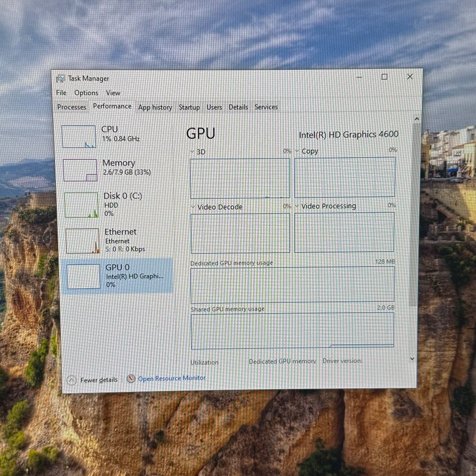Open the View menu

click(113, 93)
